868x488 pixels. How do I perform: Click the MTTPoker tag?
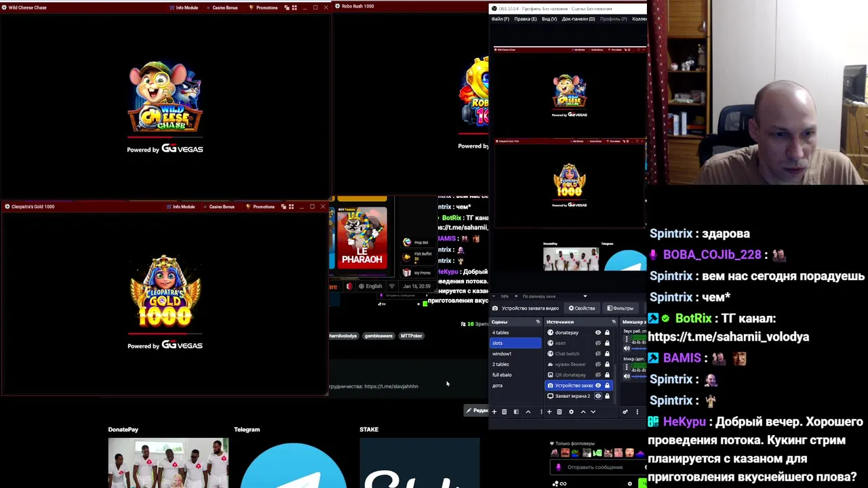411,335
